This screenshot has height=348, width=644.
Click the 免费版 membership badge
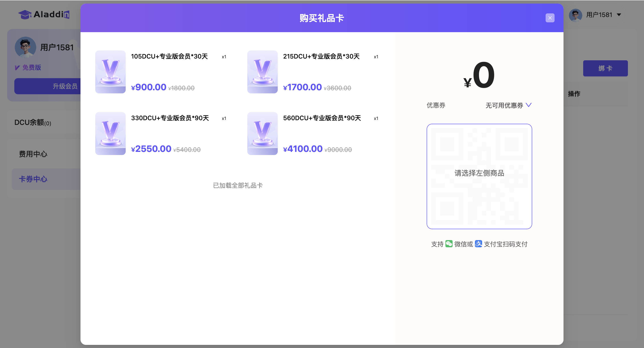tap(28, 67)
